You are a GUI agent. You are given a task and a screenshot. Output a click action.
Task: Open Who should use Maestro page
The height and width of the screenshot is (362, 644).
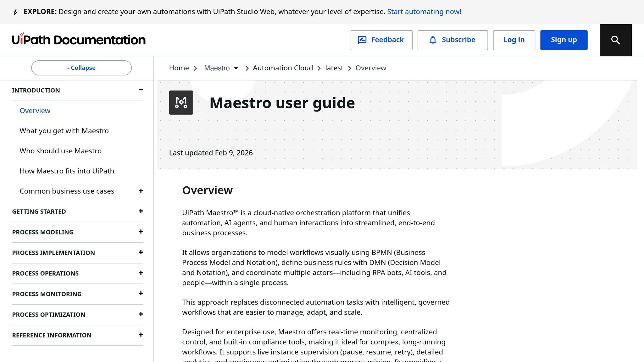pyautogui.click(x=61, y=151)
